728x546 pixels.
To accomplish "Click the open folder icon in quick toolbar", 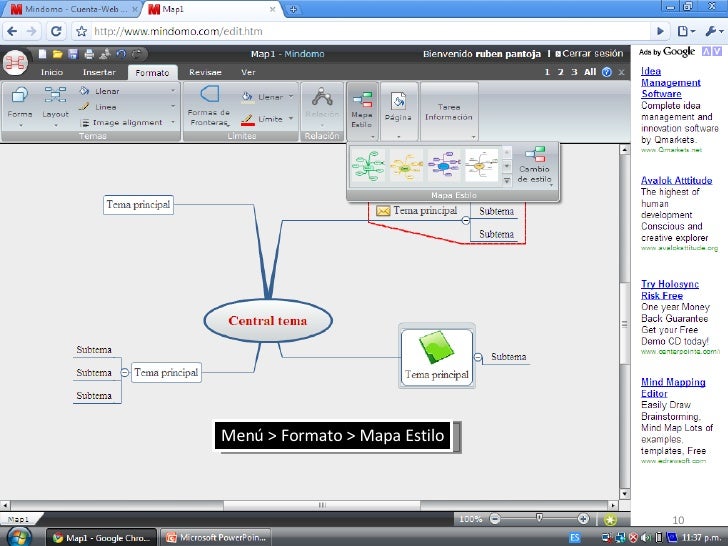I will tap(58, 54).
